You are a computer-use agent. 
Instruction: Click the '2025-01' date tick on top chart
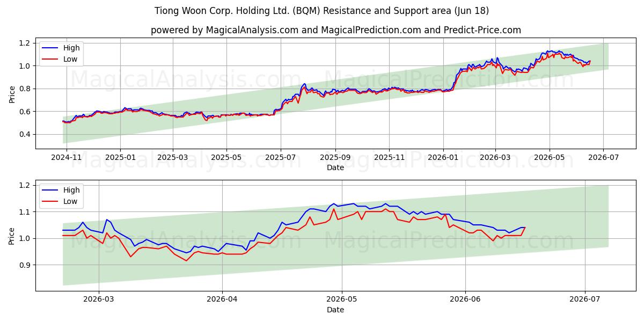click(x=120, y=157)
